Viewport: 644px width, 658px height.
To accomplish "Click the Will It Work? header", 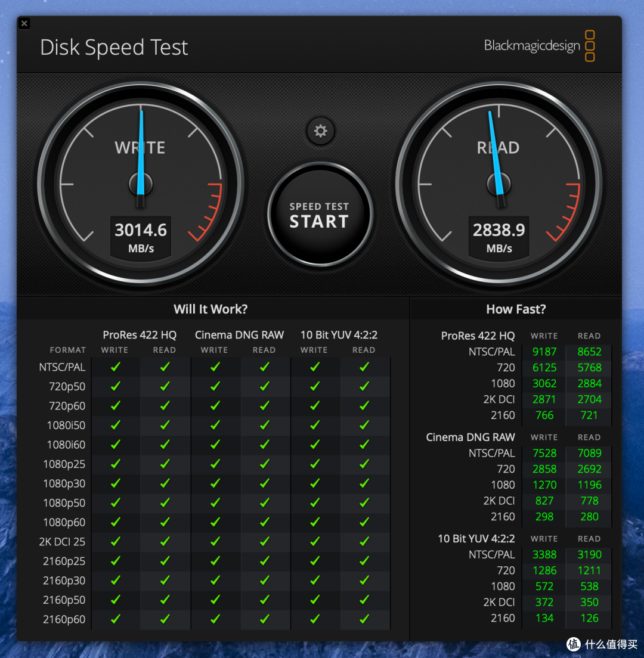I will pos(210,309).
